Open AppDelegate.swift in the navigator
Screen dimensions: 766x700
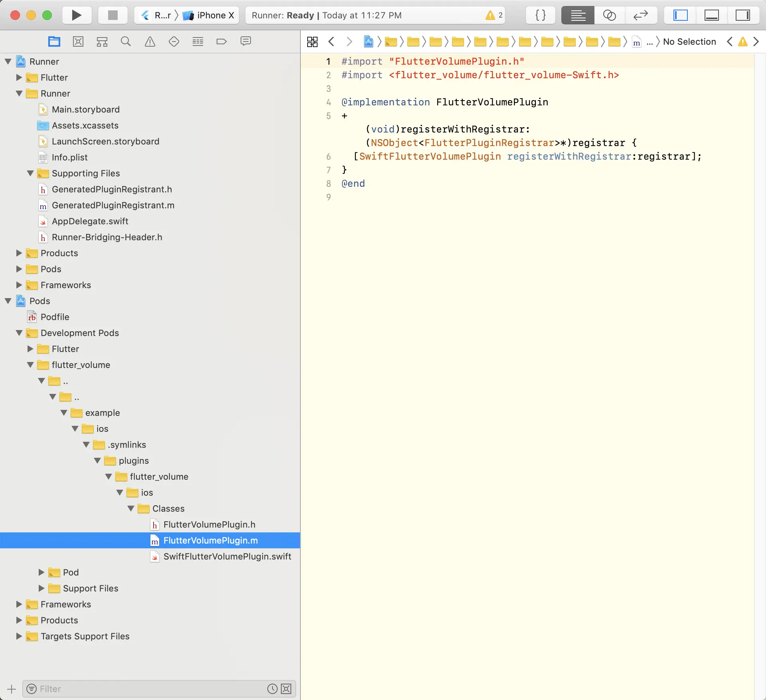(x=90, y=221)
